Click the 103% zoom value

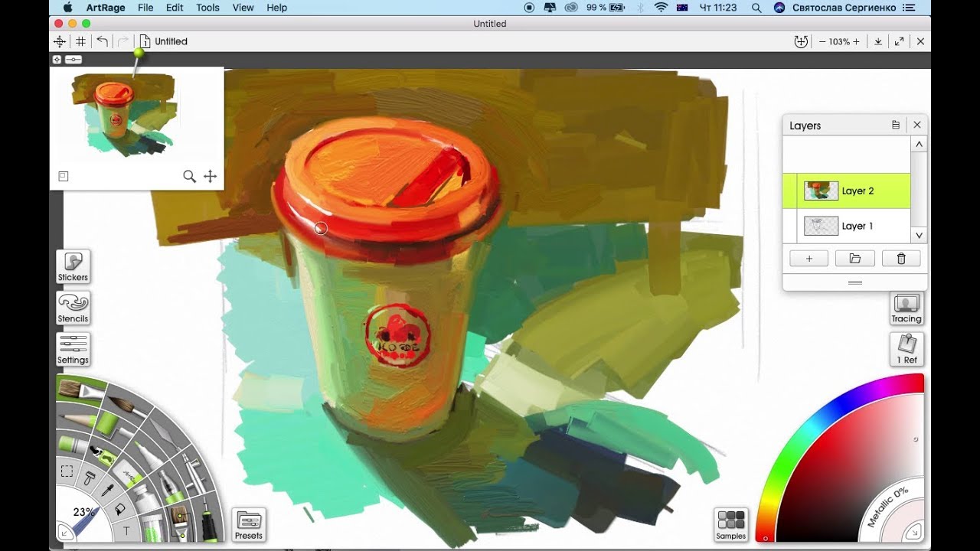pos(839,41)
